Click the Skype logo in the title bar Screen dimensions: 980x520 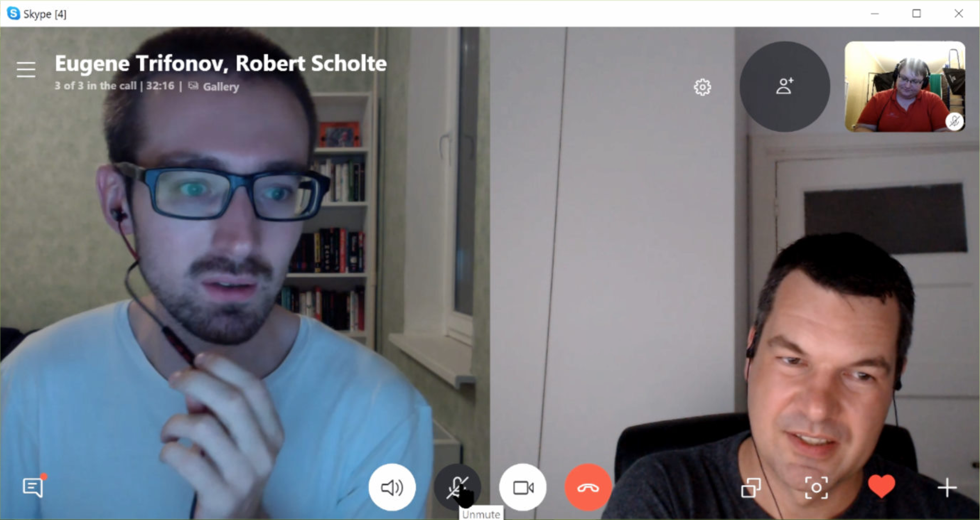coord(14,14)
